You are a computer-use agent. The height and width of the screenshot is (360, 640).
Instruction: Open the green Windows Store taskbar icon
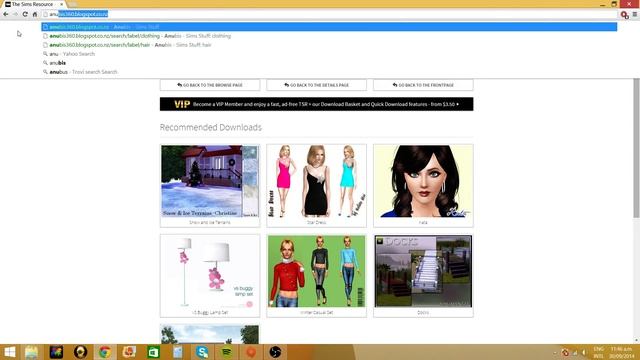(x=153, y=352)
